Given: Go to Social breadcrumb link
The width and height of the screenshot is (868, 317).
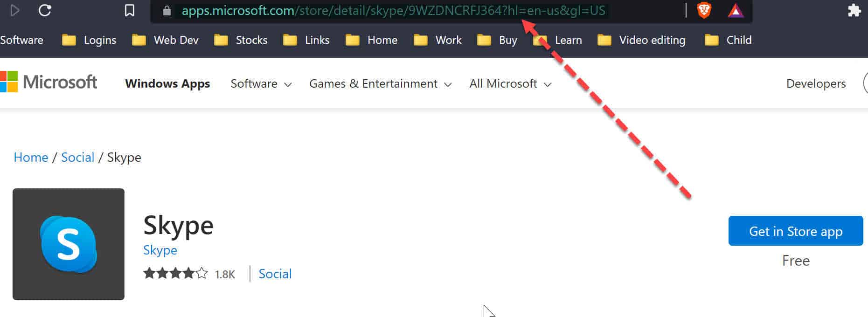Looking at the screenshot, I should click(x=77, y=158).
